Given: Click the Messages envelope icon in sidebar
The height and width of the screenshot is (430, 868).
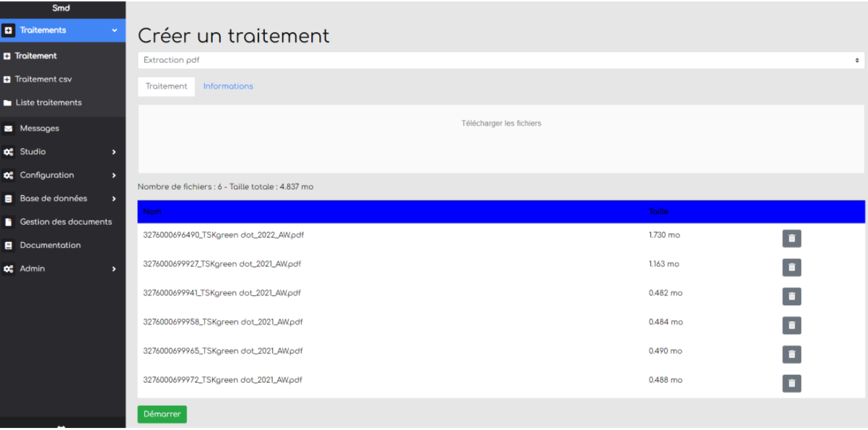Looking at the screenshot, I should pyautogui.click(x=9, y=129).
